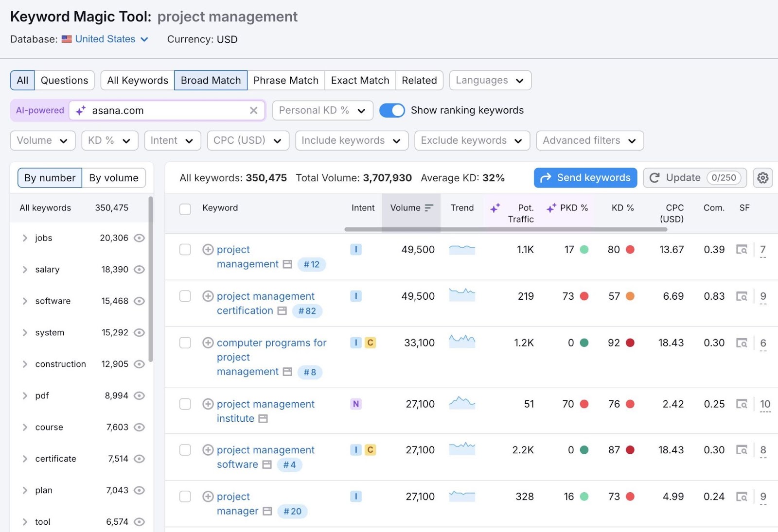Disable the Show ranking keywords toggle
Image resolution: width=778 pixels, height=532 pixels.
pyautogui.click(x=392, y=110)
